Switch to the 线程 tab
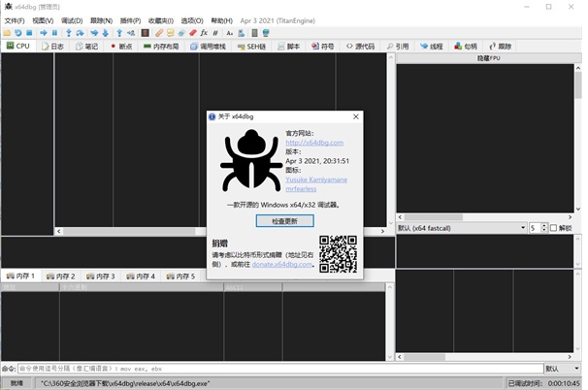Screen dimensions: 588x390 click(x=432, y=47)
